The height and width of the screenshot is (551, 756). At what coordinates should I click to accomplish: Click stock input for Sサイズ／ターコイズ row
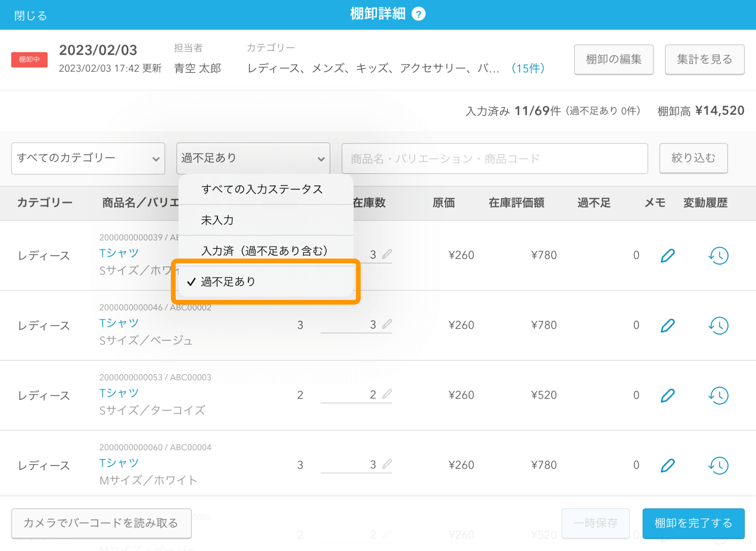pos(356,395)
